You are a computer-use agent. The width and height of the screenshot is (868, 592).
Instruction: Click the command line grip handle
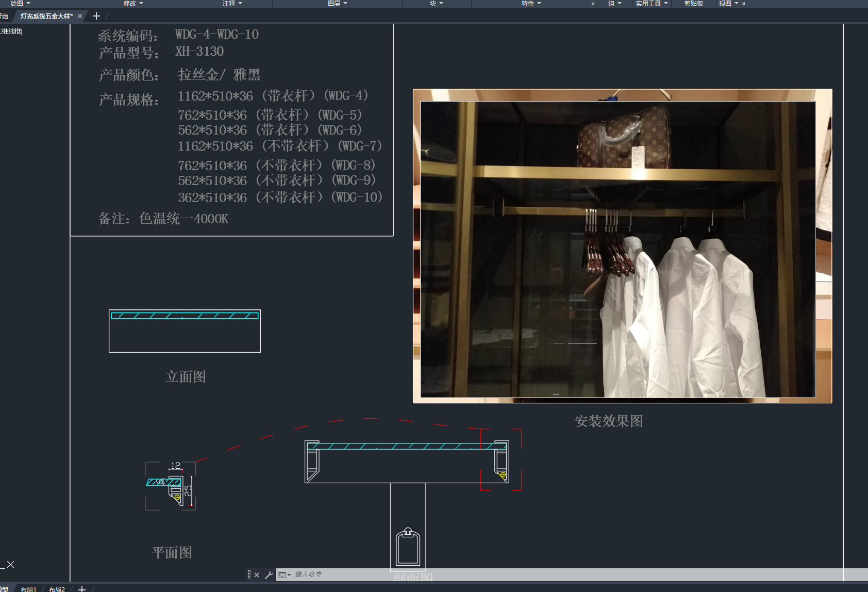tap(249, 574)
